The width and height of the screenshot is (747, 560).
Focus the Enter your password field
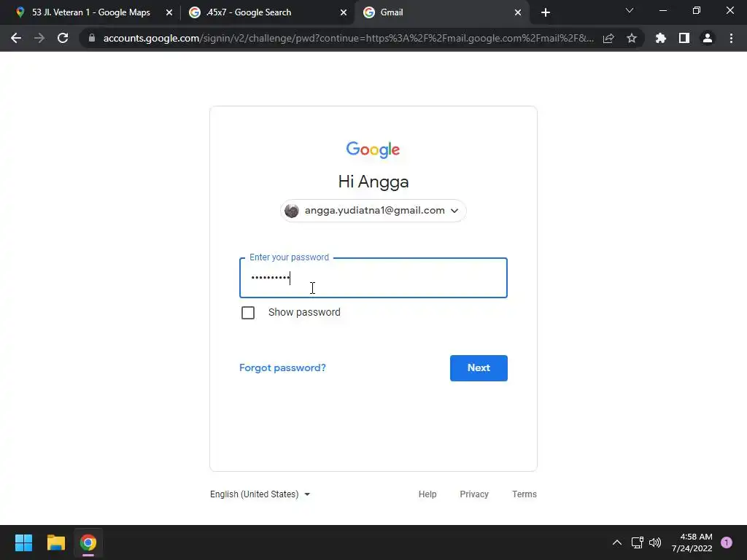pos(373,278)
